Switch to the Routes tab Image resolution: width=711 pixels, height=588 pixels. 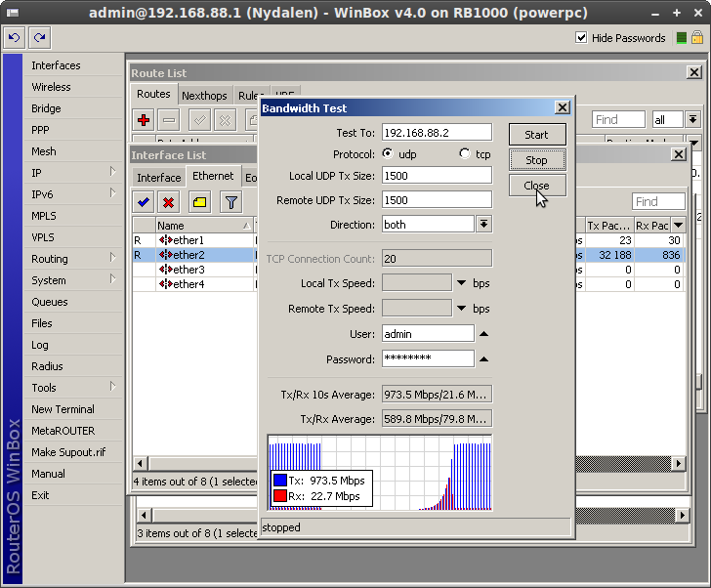pyautogui.click(x=153, y=95)
